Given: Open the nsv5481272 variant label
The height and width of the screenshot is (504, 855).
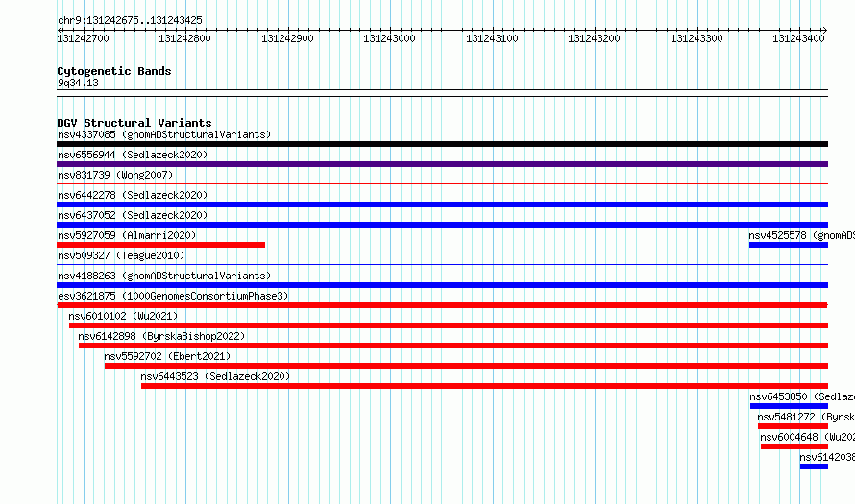Looking at the screenshot, I should click(806, 417).
